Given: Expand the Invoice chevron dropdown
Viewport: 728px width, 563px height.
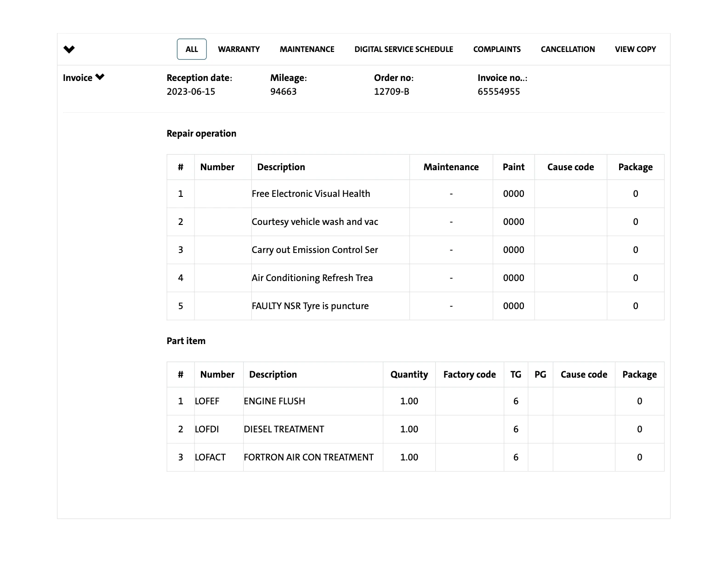Looking at the screenshot, I should coord(100,77).
